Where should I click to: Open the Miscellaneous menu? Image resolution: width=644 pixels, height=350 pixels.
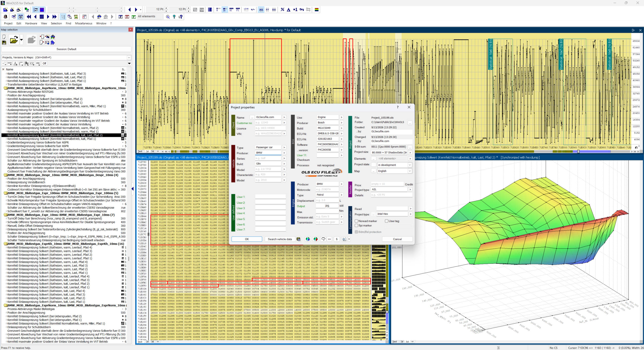(84, 23)
